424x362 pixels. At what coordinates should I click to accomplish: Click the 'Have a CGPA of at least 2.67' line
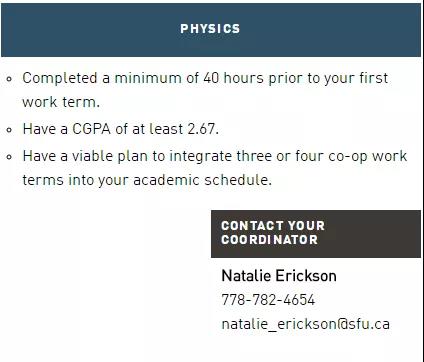[x=121, y=129]
